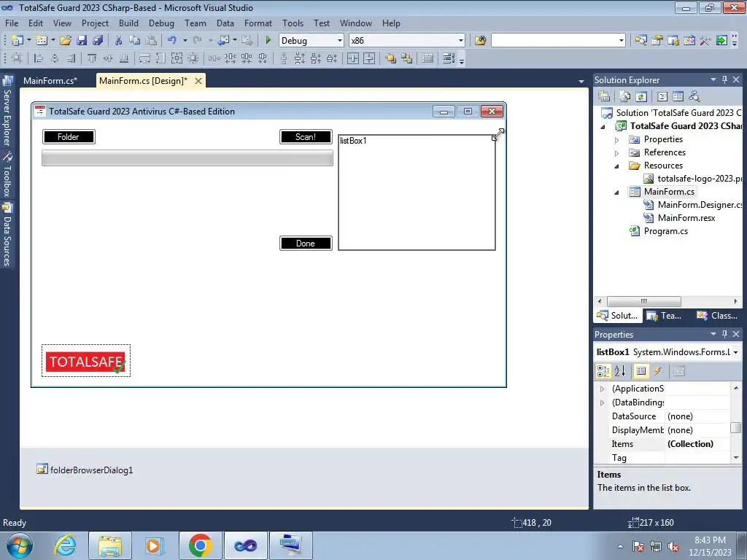
Task: Toggle Categorized view in the Properties panel
Action: 603,371
